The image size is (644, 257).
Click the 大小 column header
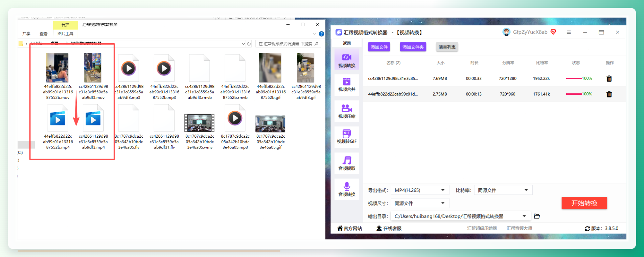440,63
